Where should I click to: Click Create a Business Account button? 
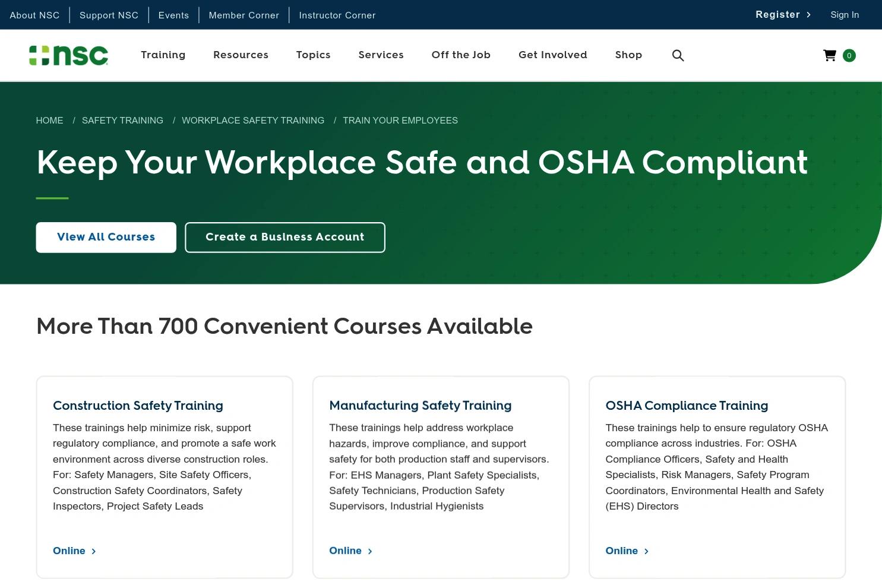pos(285,237)
